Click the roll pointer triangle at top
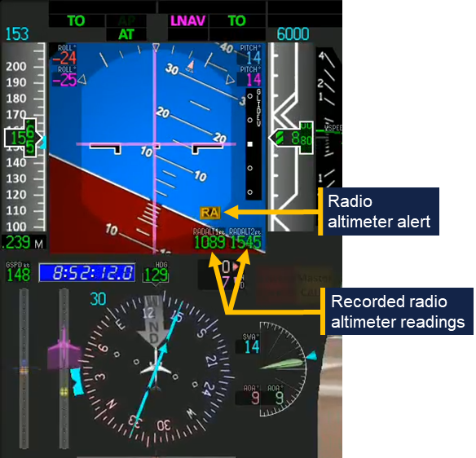Image resolution: width=476 pixels, height=458 pixels. 156,47
